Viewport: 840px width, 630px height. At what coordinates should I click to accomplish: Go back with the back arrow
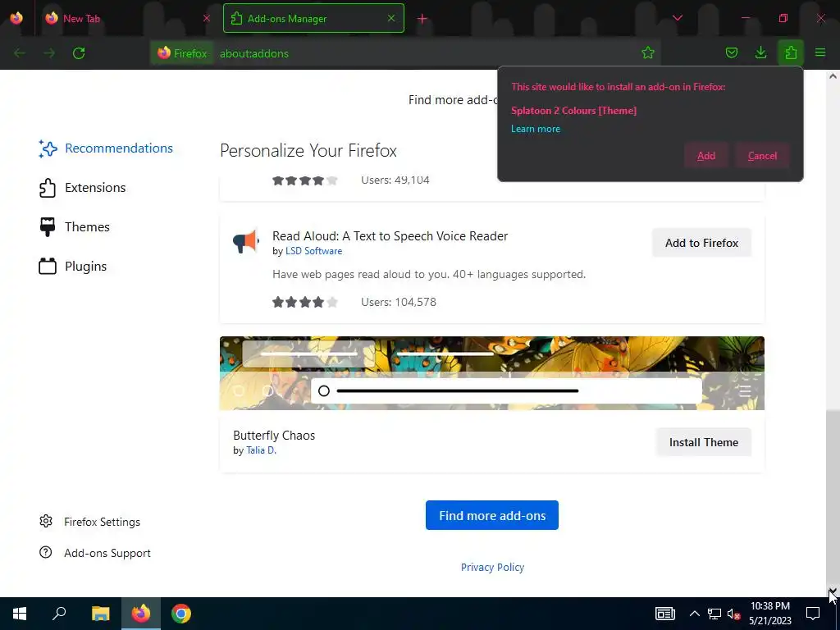tap(20, 53)
